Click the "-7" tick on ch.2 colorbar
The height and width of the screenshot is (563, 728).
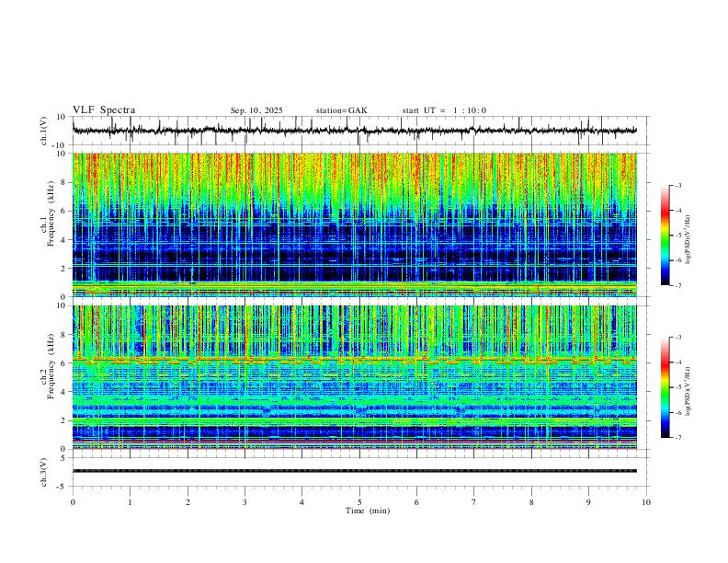[678, 438]
